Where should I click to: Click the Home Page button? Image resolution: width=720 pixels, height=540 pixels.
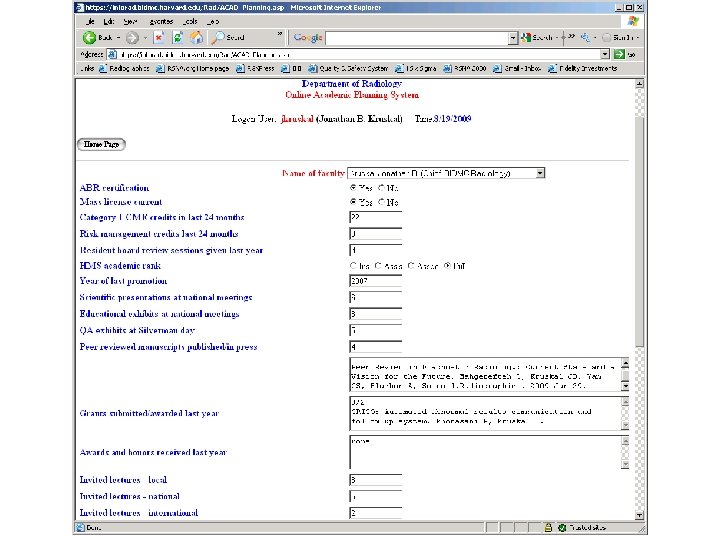(x=101, y=144)
